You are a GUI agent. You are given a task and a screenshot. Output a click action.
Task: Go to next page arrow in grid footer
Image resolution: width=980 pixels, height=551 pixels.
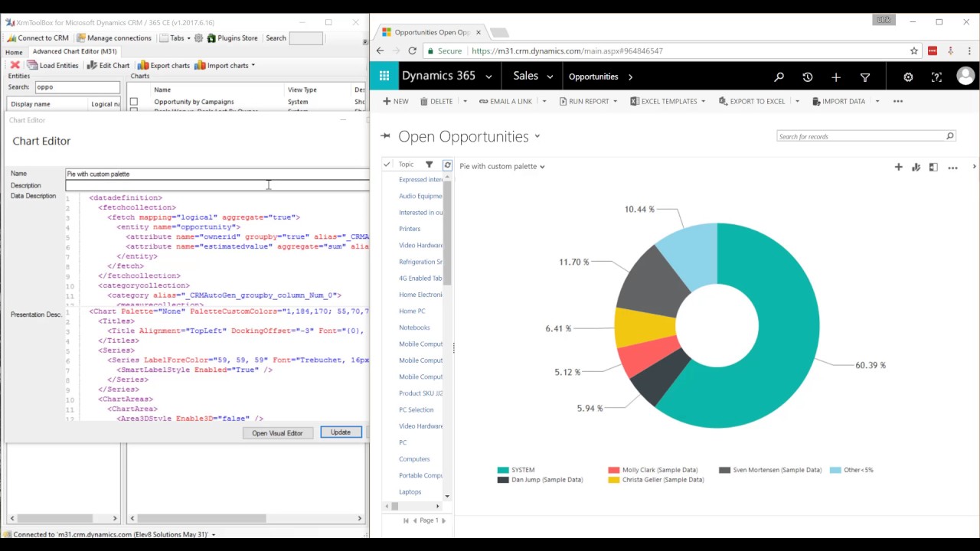443,520
